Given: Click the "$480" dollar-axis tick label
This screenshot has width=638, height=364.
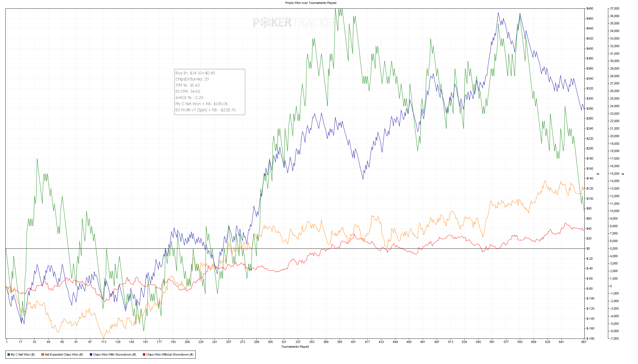Looking at the screenshot, I should [x=590, y=8].
